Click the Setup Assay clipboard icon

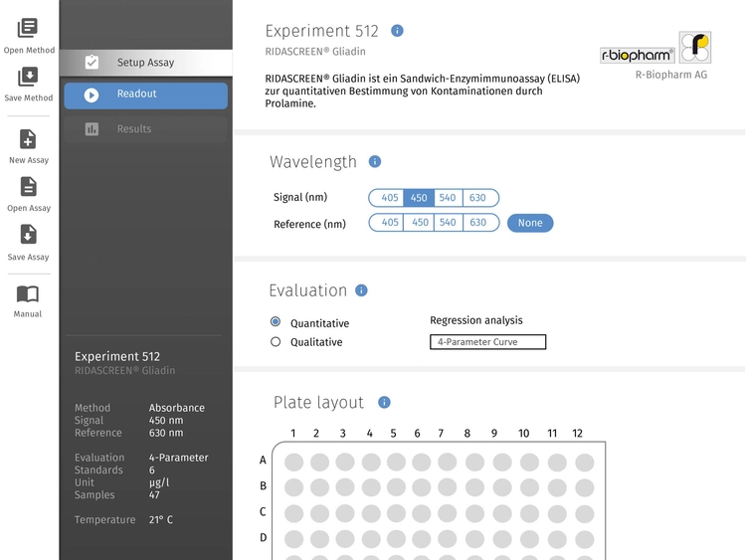coord(92,63)
